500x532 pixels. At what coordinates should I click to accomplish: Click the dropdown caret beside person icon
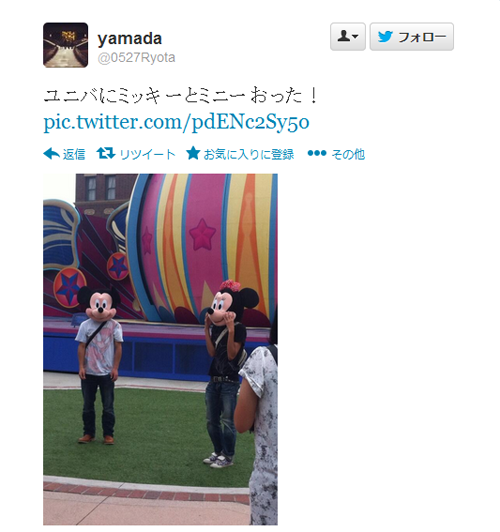355,36
